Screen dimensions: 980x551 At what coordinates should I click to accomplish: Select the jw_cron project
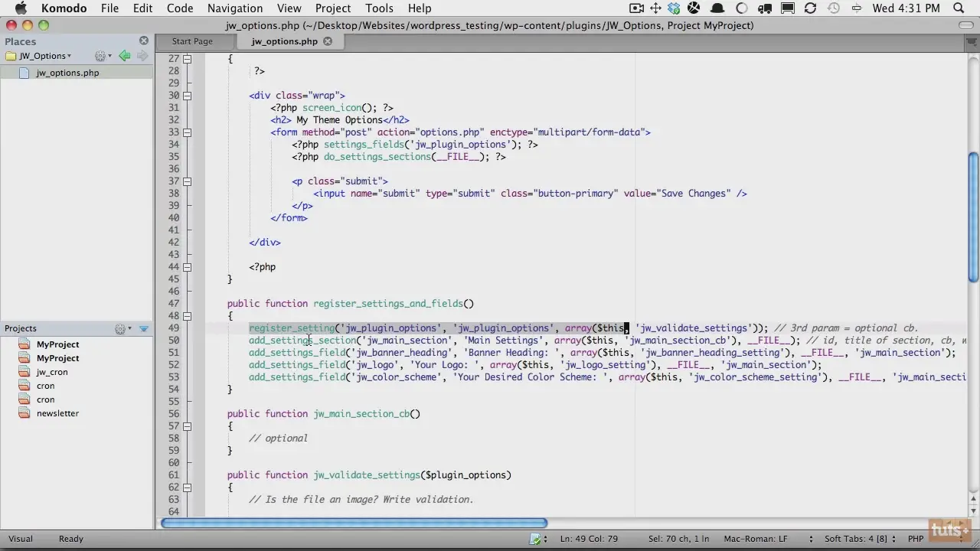[52, 372]
